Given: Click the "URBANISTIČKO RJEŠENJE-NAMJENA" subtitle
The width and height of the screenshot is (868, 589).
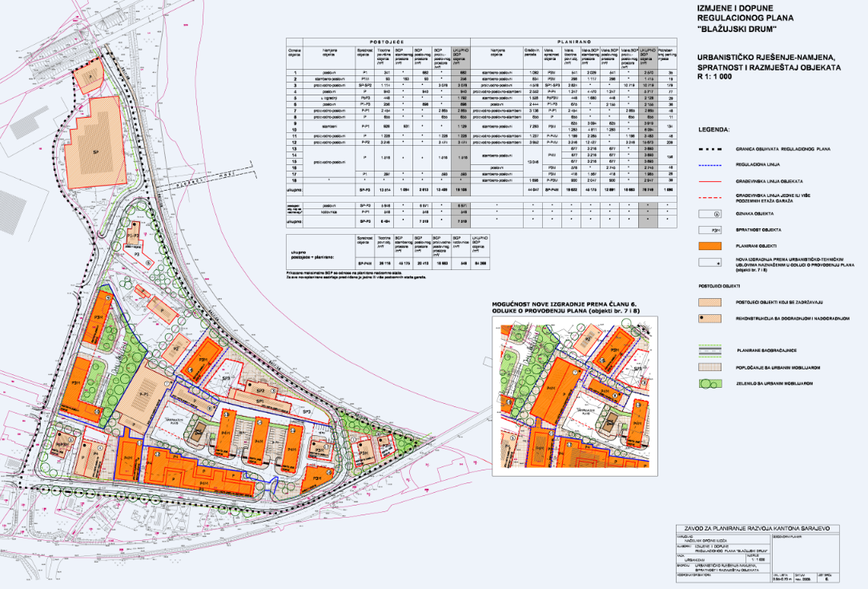Looking at the screenshot, I should coord(766,57).
